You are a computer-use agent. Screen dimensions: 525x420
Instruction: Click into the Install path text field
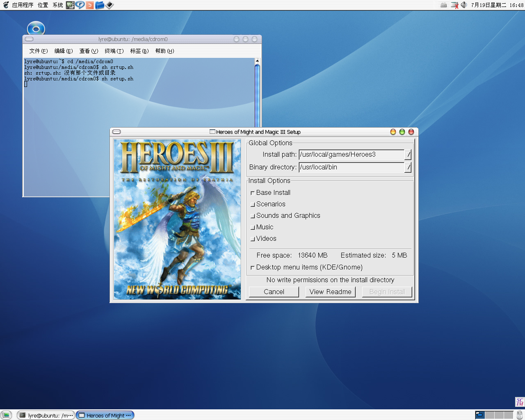point(352,155)
